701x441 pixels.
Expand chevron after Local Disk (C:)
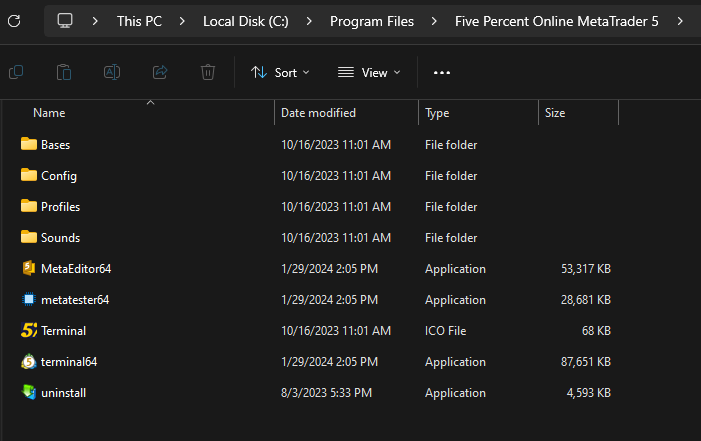308,21
